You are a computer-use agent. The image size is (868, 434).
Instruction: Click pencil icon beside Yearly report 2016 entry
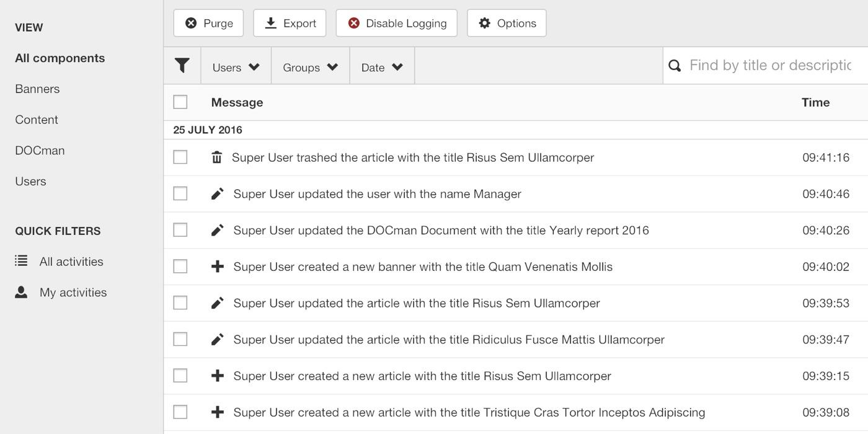(217, 231)
